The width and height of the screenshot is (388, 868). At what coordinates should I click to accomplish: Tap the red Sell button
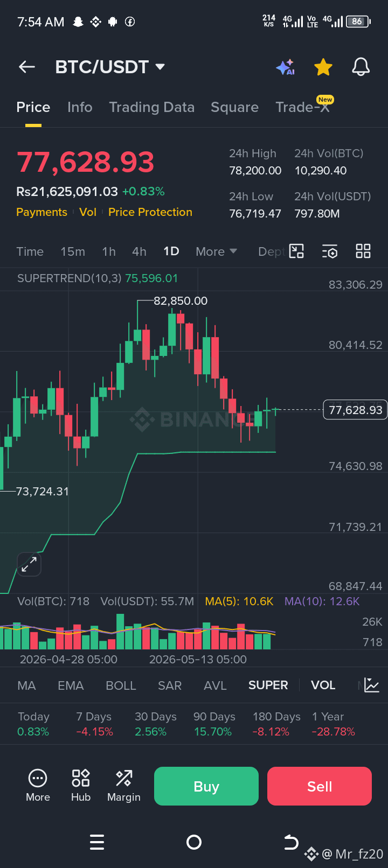tap(320, 786)
